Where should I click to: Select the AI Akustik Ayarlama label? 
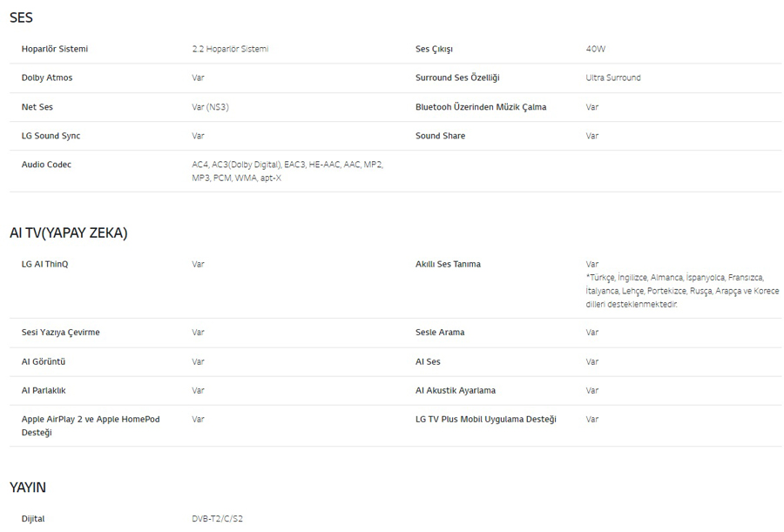point(455,390)
